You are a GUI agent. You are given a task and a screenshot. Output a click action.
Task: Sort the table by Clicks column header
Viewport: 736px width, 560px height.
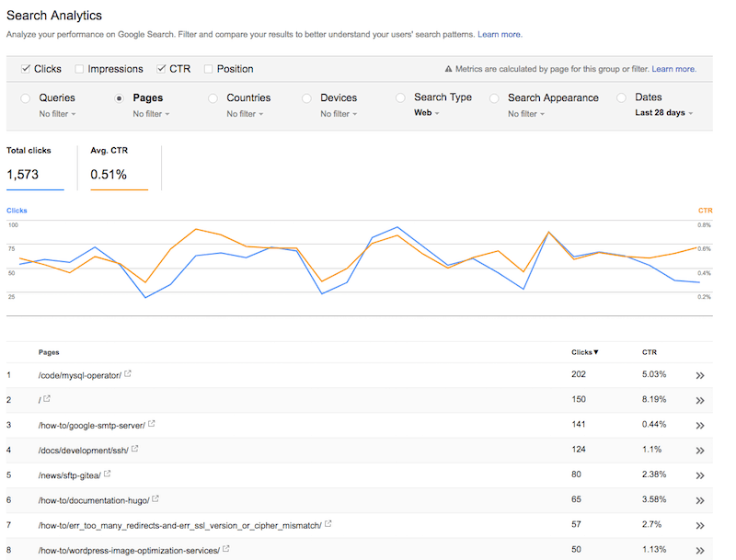pyautogui.click(x=584, y=352)
